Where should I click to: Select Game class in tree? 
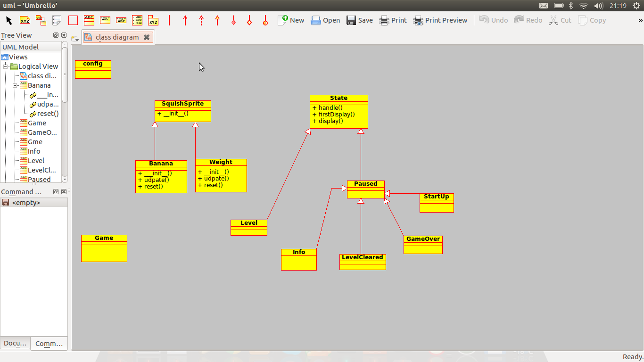pos(33,123)
